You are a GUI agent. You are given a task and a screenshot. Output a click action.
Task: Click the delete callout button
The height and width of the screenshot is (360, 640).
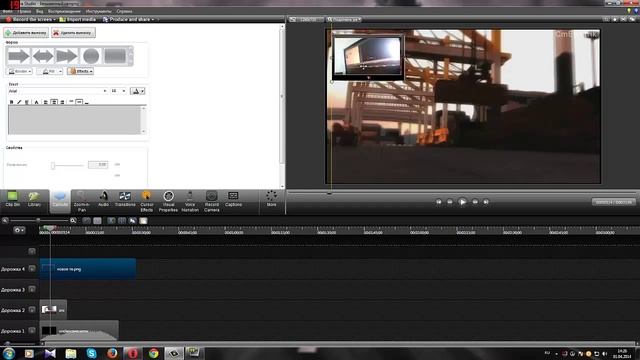click(73, 33)
